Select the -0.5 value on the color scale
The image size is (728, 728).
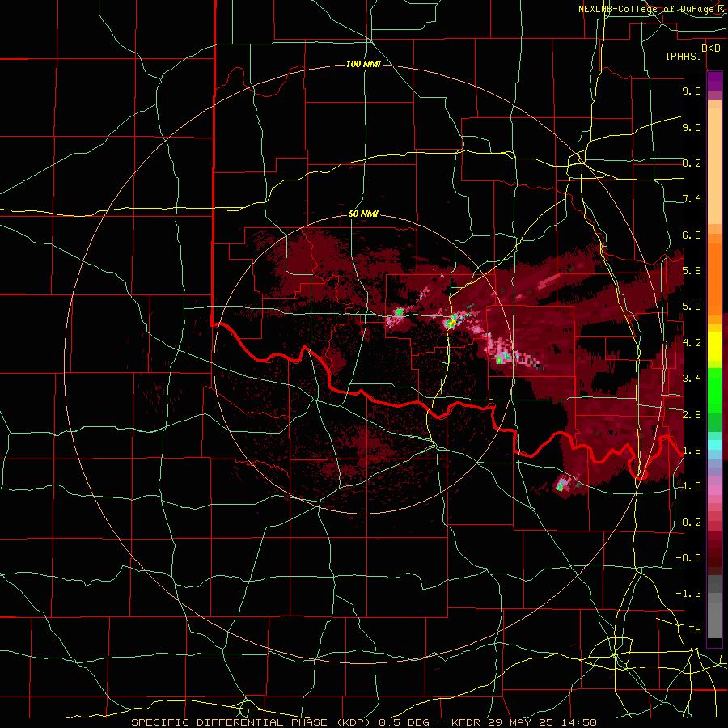coord(688,558)
